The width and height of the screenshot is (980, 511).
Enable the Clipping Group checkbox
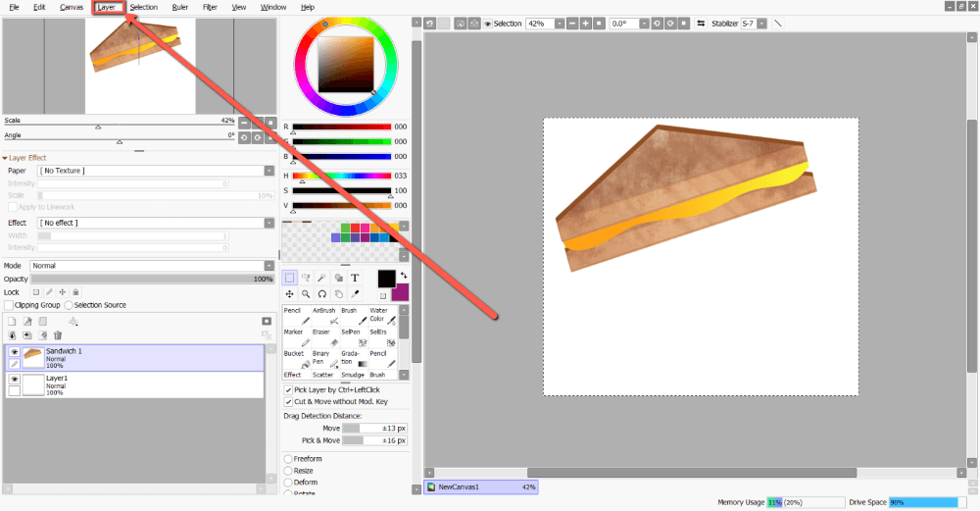9,305
